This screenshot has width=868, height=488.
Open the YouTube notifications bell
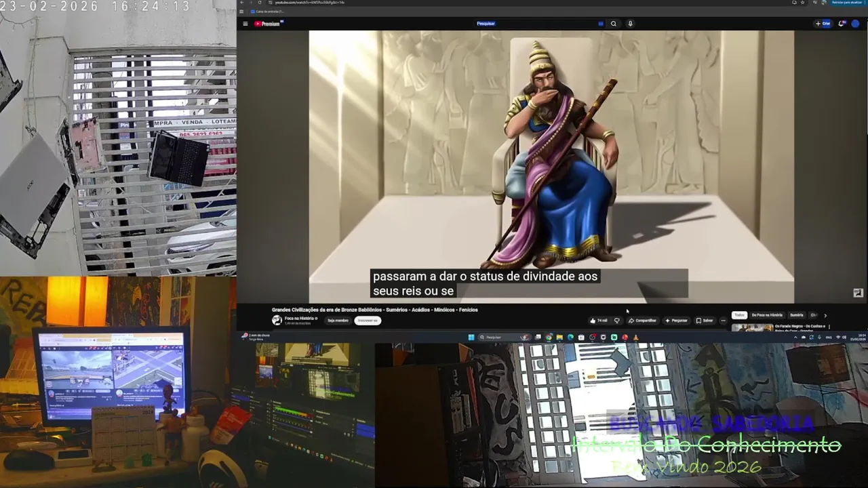[x=842, y=24]
